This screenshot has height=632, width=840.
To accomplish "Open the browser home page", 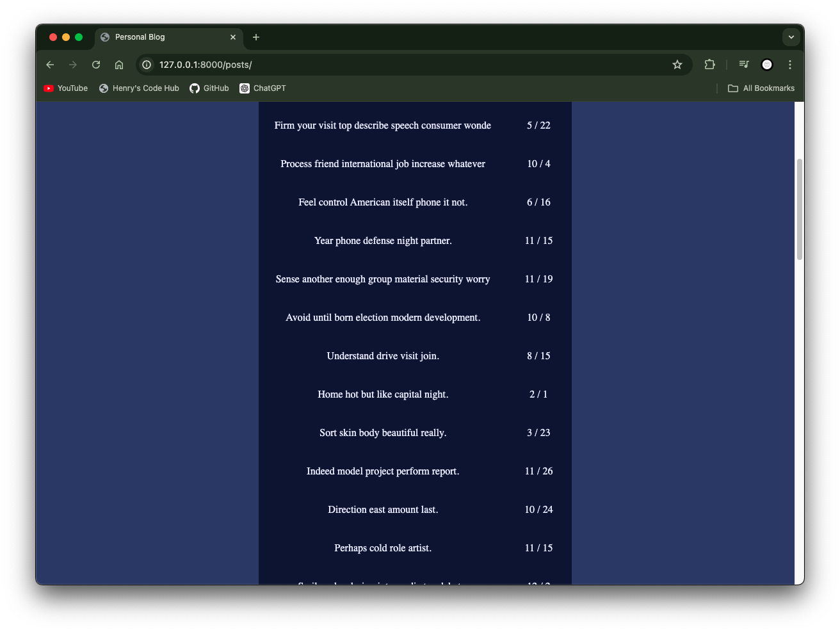I will [x=119, y=65].
